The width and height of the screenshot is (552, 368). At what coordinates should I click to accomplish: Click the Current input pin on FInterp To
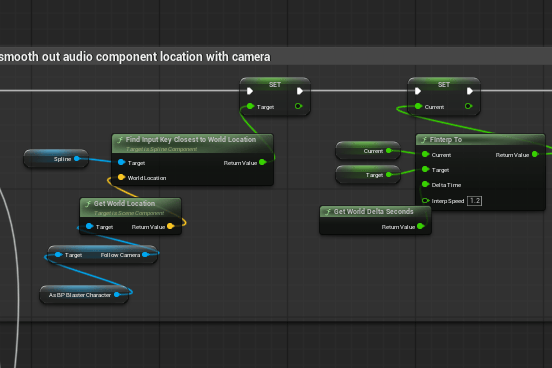[x=425, y=154]
